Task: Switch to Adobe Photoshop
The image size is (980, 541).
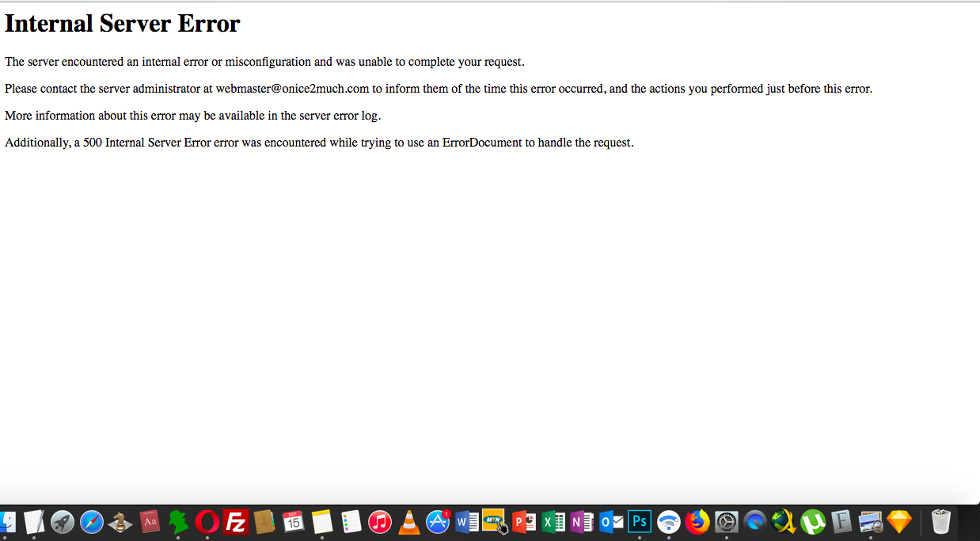Action: 640,522
